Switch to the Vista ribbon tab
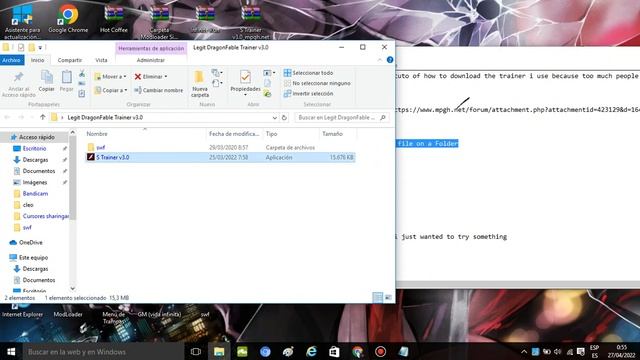This screenshot has width=640, height=360. pyautogui.click(x=101, y=60)
